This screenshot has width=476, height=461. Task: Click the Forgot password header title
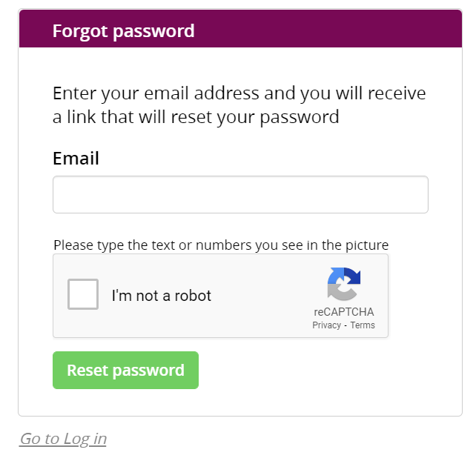123,31
